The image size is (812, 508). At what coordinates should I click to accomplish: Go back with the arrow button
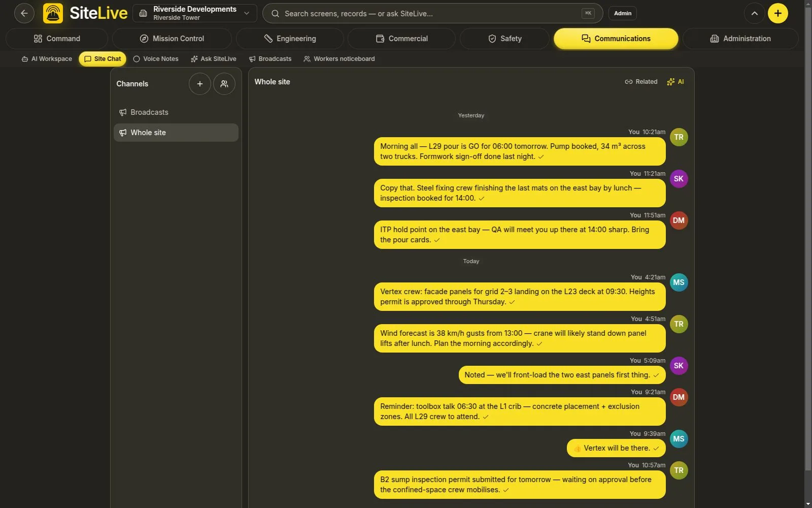pos(24,13)
